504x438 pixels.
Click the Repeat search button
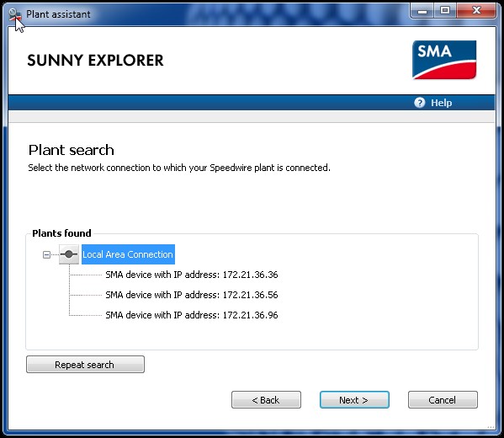point(85,365)
